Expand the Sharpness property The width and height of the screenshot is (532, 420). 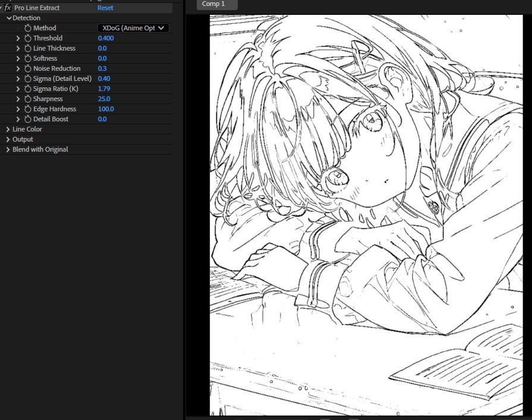pos(18,99)
